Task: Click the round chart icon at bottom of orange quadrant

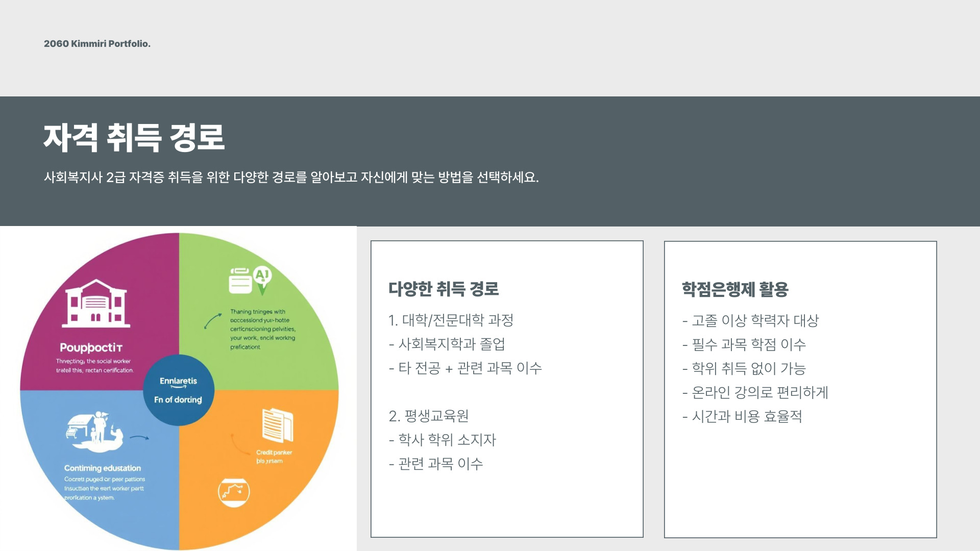Action: pos(234,492)
